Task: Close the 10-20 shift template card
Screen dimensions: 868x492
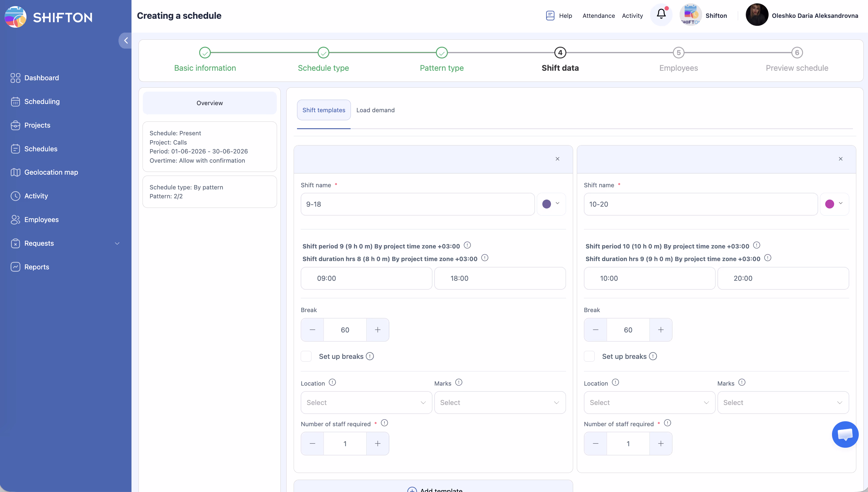Action: click(840, 159)
